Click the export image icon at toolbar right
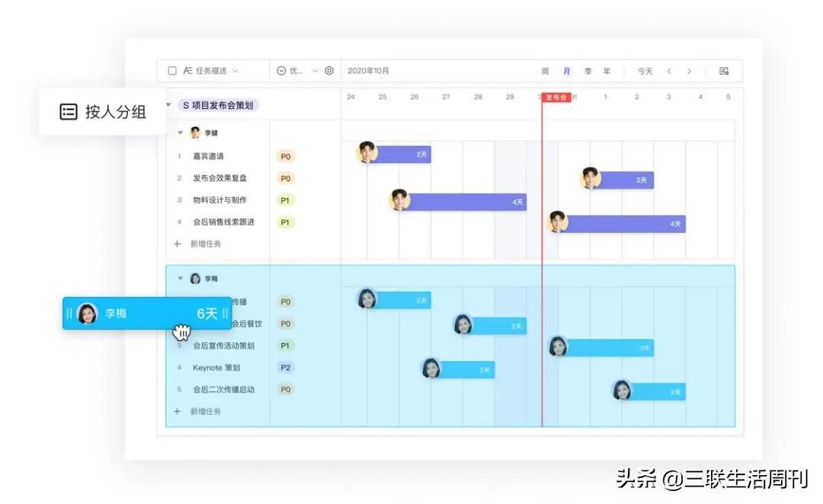This screenshot has width=823, height=504. 723,70
